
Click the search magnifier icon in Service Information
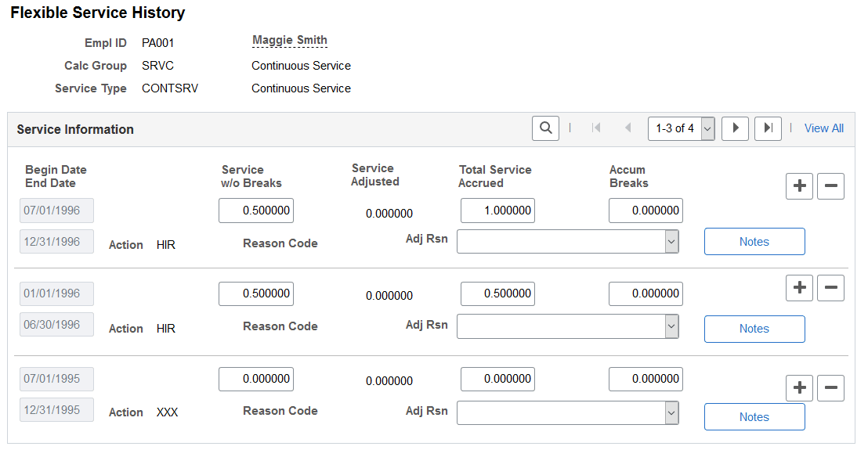pos(545,128)
